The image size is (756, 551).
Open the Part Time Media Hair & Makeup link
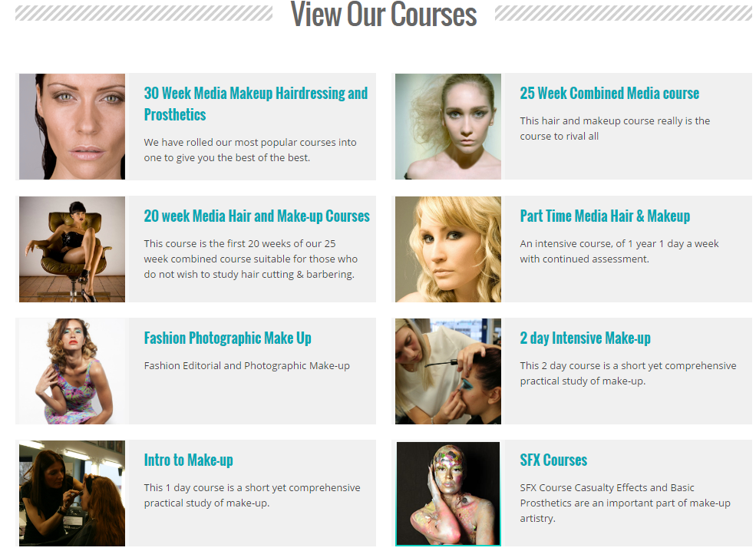click(x=605, y=216)
